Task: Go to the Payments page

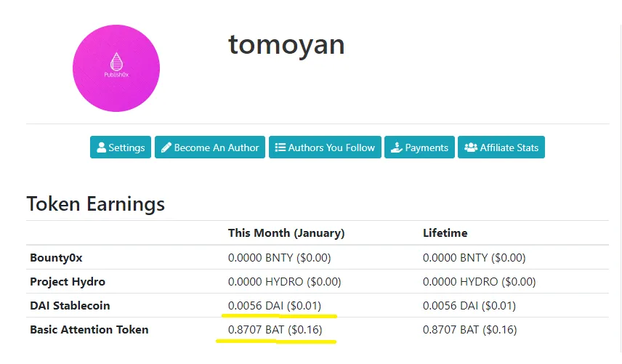Action: [419, 147]
